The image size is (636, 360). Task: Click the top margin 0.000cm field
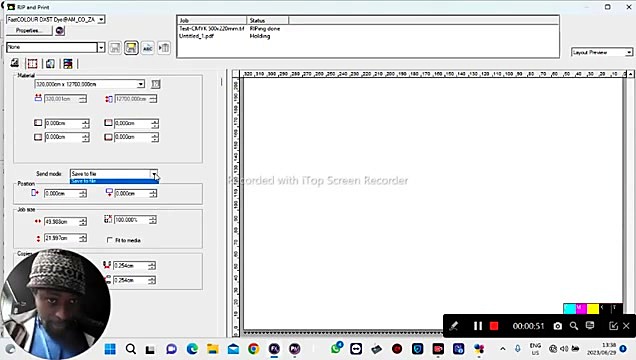[x=133, y=123]
